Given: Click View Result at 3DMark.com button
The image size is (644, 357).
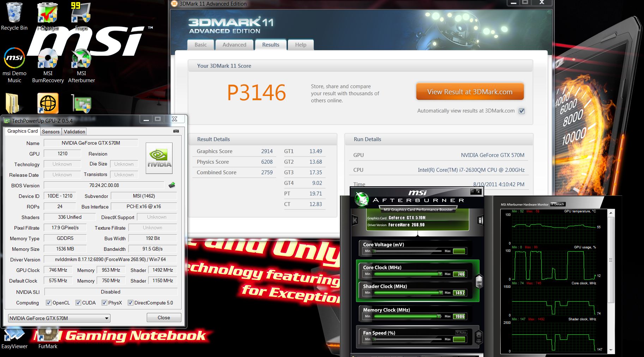Looking at the screenshot, I should pos(470,92).
